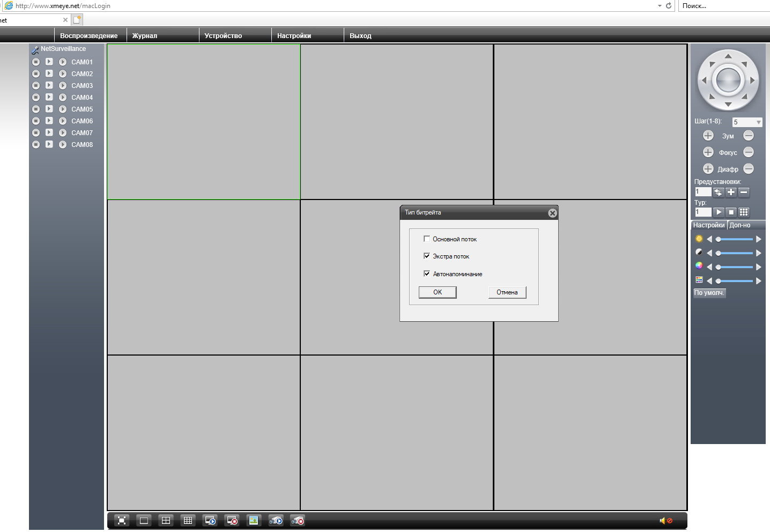Zoom in with plus beside Зум

708,136
